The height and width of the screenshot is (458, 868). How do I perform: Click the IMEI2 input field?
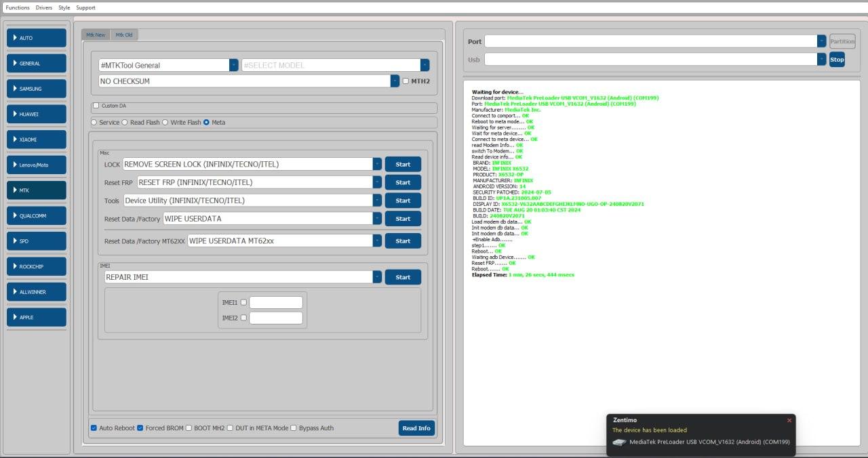(276, 318)
